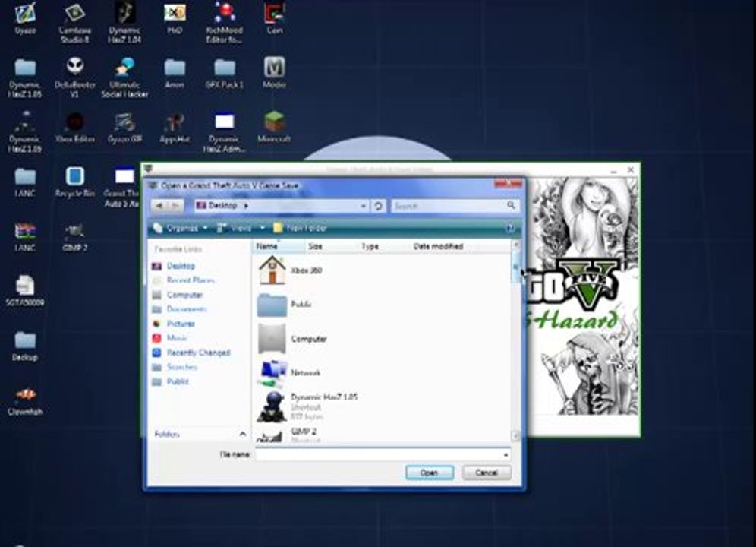Open the DeltaBooter V1 desktop icon
Image resolution: width=756 pixels, height=547 pixels.
[74, 77]
